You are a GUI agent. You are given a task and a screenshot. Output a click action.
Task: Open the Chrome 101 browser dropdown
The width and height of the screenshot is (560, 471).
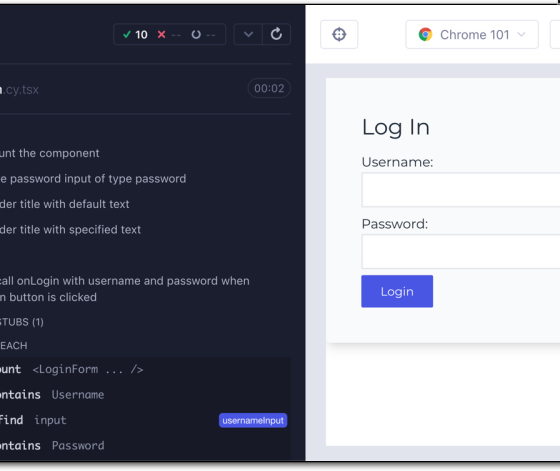click(x=472, y=35)
